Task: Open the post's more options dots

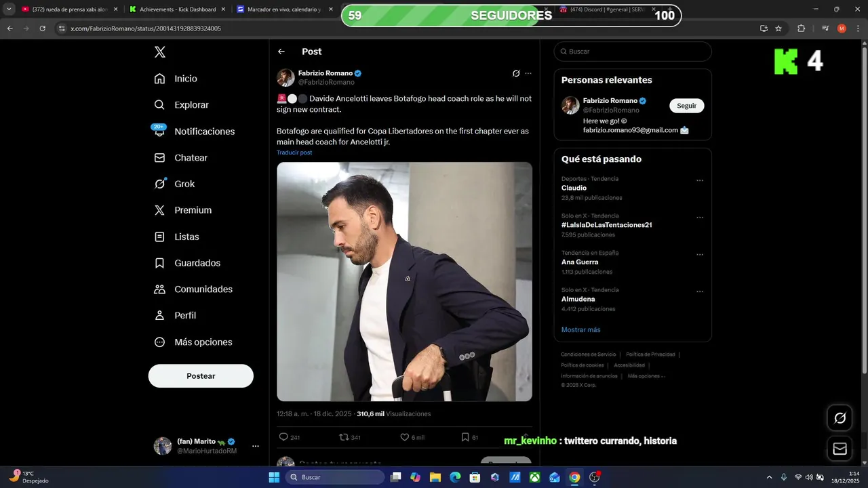Action: coord(528,73)
